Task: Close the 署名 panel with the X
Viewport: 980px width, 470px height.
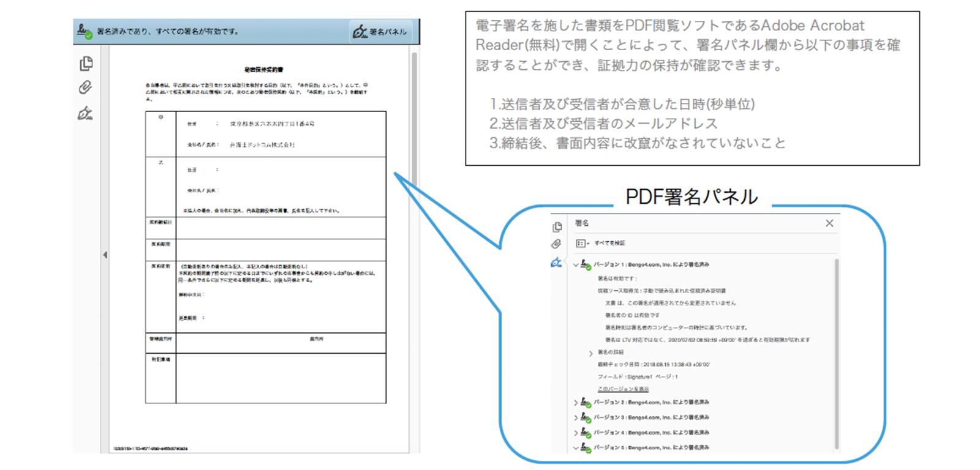Action: click(x=829, y=223)
